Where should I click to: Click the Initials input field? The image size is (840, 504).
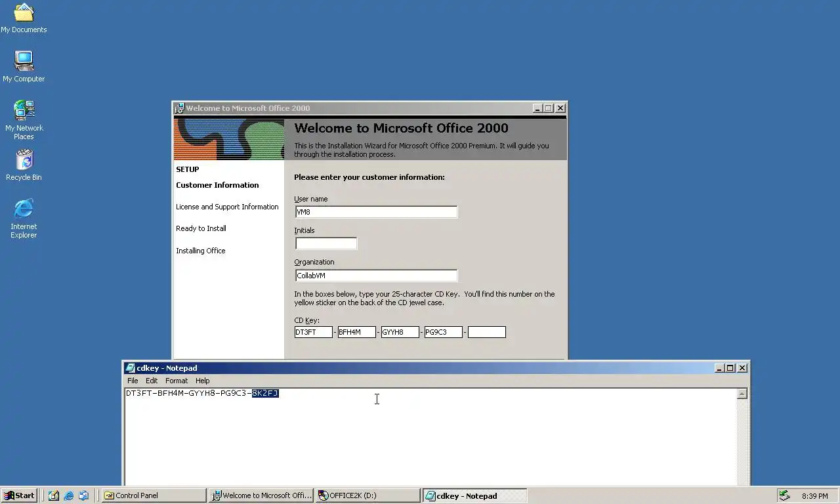click(x=326, y=243)
